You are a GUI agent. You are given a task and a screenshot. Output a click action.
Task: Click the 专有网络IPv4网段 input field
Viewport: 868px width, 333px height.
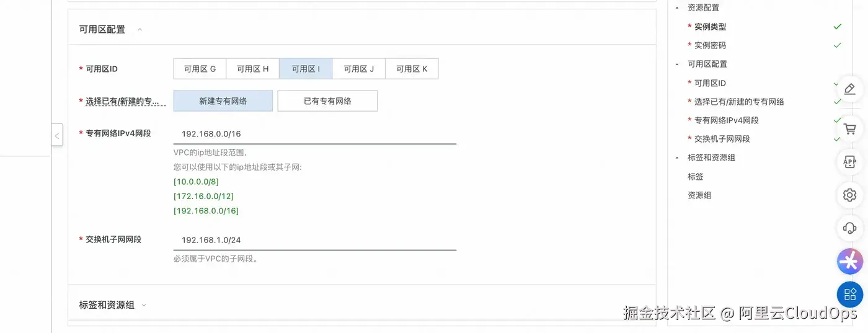coord(314,134)
